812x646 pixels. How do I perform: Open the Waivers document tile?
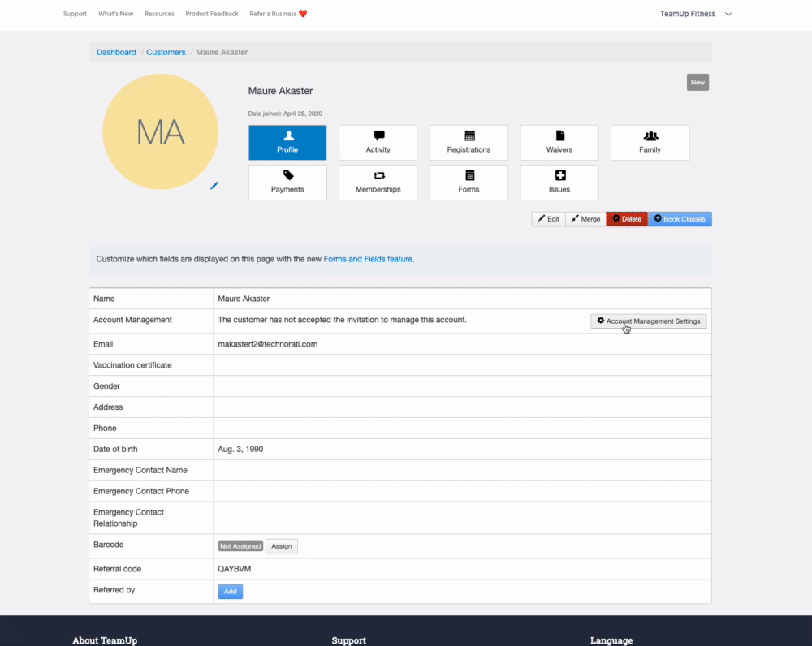(x=559, y=143)
